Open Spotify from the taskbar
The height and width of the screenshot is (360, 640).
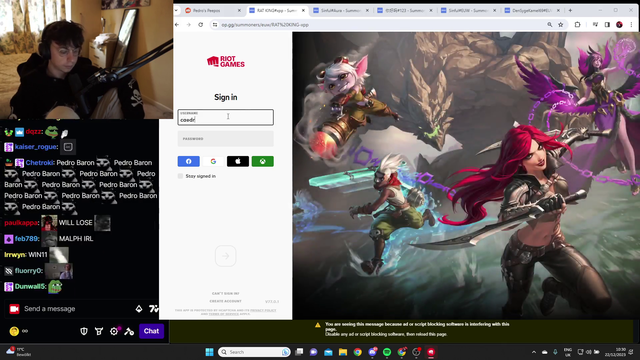point(387,352)
